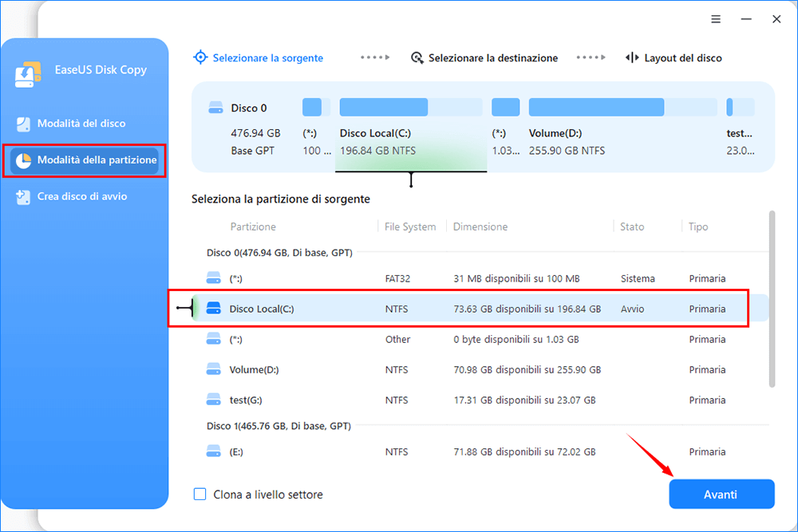
Task: Click the Partizione column header
Action: click(x=253, y=227)
